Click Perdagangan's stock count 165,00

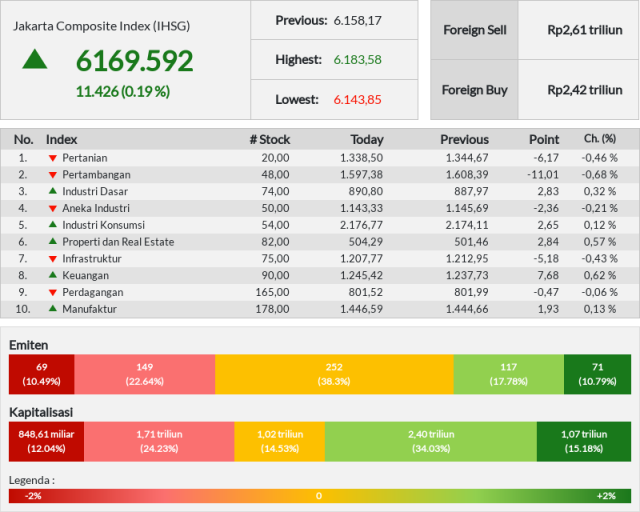[272, 292]
